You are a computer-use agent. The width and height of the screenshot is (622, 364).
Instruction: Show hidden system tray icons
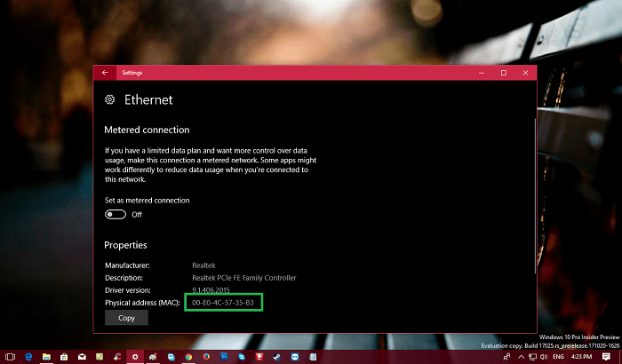tap(522, 357)
